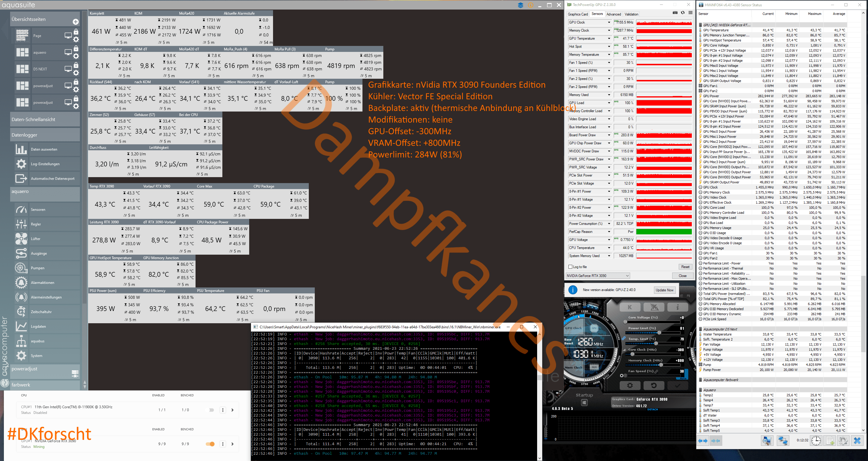Open Log-Einstellungen gear icon
868x461 pixels.
(x=21, y=164)
